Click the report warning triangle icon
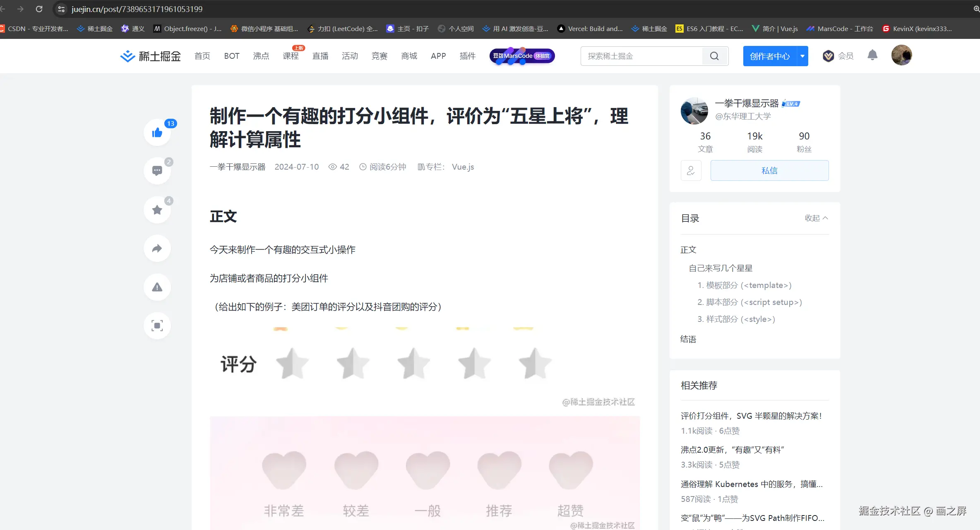This screenshot has height=530, width=980. pyautogui.click(x=157, y=287)
